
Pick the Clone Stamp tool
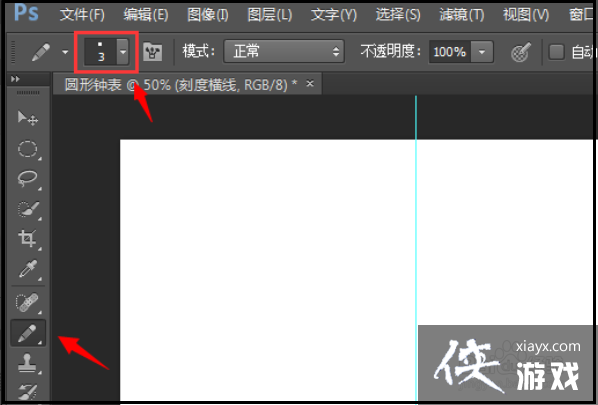coord(28,363)
